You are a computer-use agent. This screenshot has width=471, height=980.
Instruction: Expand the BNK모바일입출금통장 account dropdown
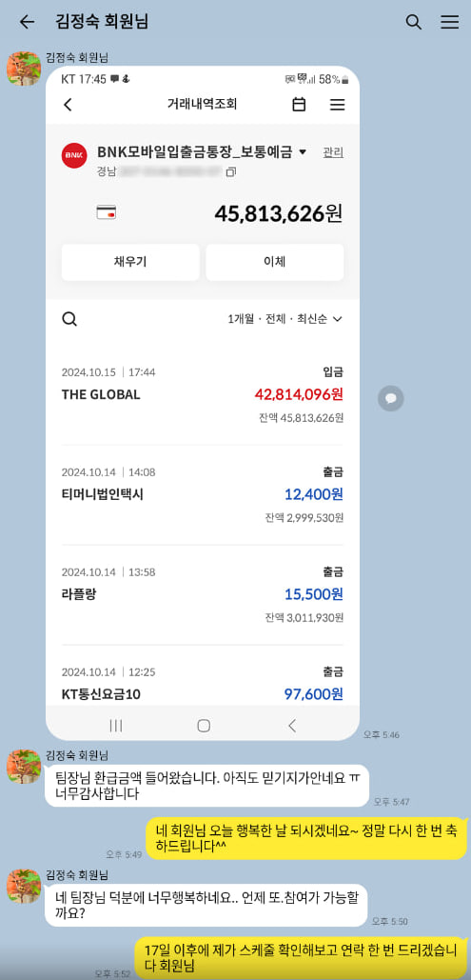click(303, 151)
